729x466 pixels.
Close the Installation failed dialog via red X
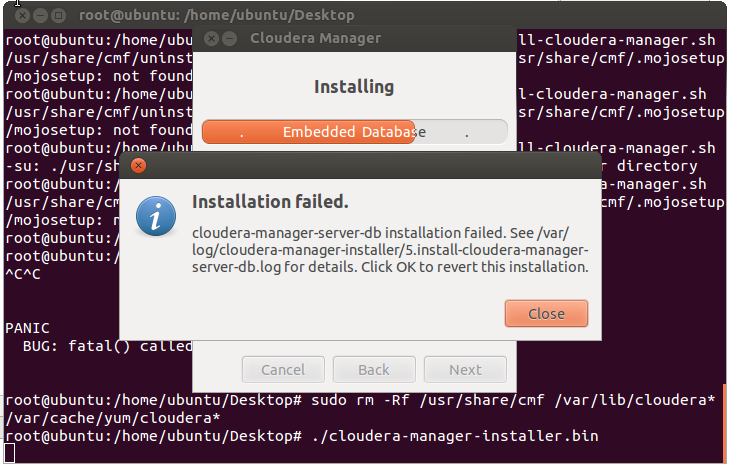tap(138, 166)
